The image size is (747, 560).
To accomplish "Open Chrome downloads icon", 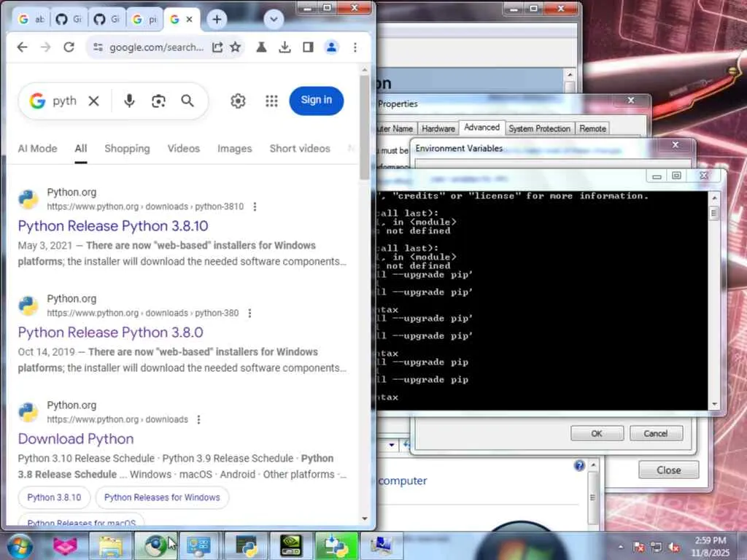I will [285, 47].
